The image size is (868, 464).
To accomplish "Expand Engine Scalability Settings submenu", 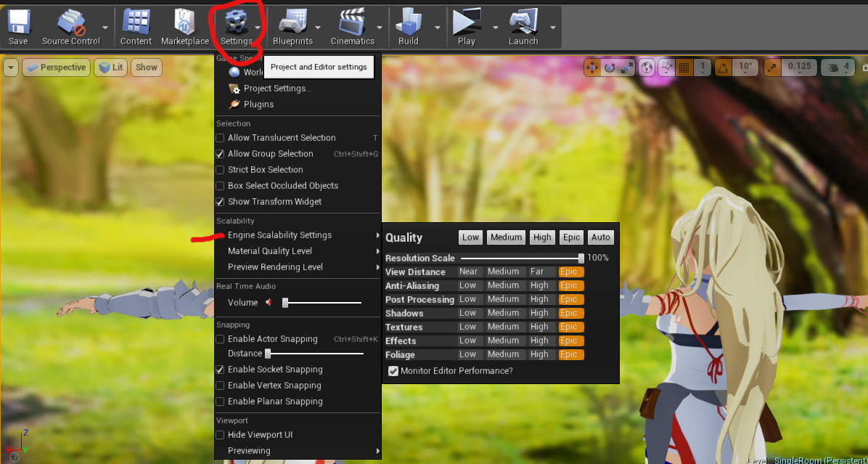I will click(x=298, y=235).
